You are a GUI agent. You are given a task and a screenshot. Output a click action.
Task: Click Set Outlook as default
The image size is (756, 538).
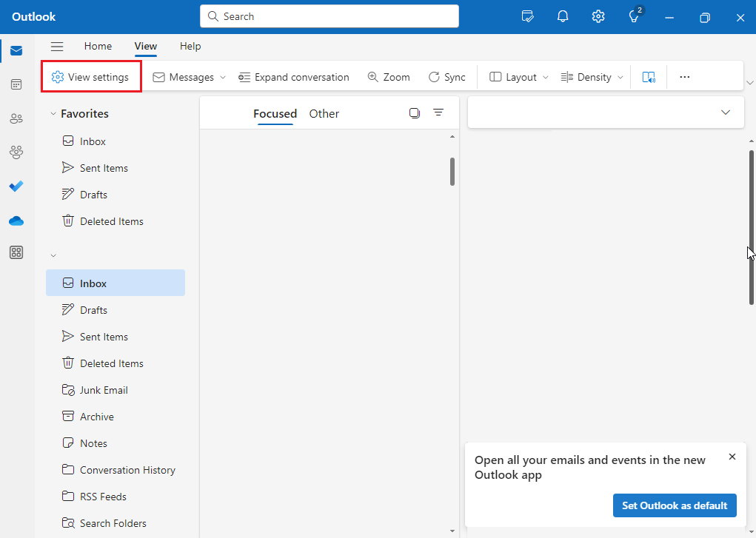click(675, 505)
